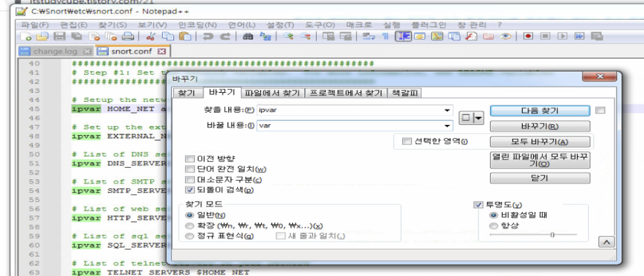Click the Folder as Workspace icon
Screen dimensions: 644x276
(x=488, y=37)
